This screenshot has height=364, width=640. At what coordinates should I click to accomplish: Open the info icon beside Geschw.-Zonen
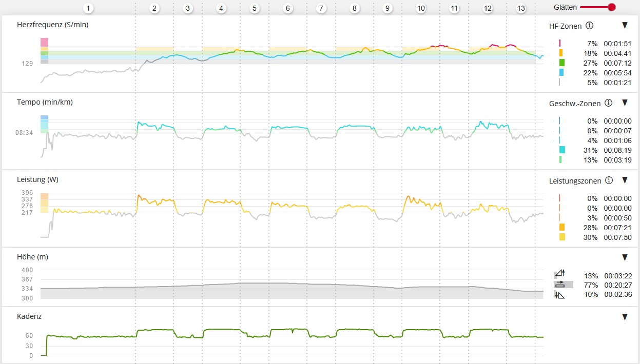tap(609, 103)
